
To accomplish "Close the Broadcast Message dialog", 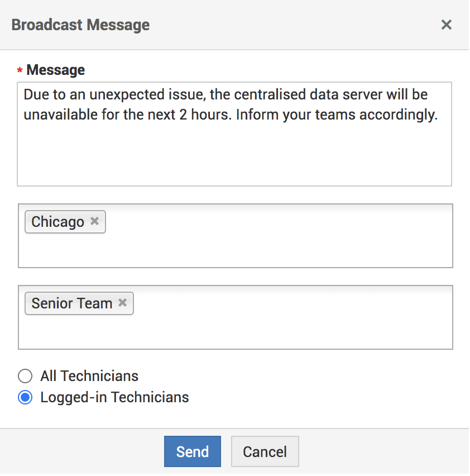I will click(446, 25).
